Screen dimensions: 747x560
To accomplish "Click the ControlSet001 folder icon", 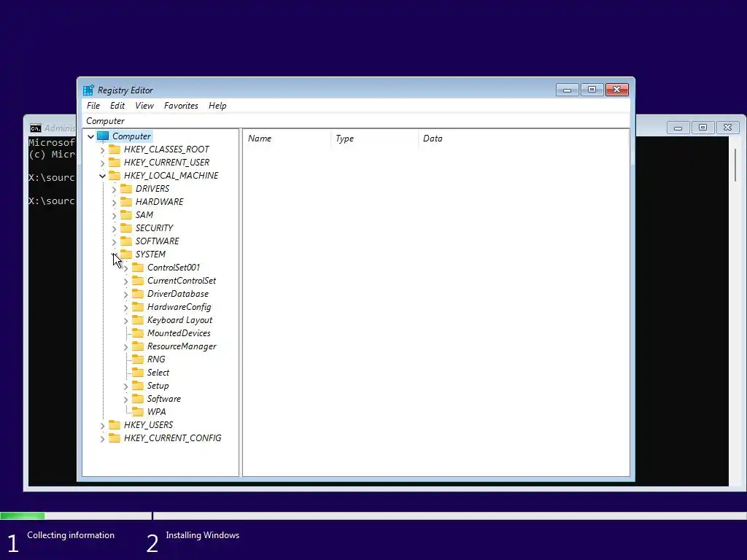I will [x=138, y=268].
